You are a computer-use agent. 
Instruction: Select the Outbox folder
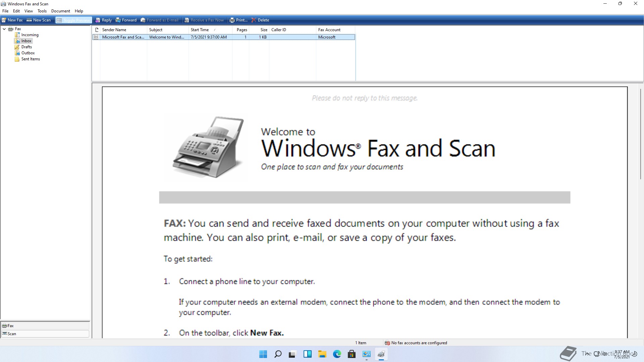[x=28, y=53]
